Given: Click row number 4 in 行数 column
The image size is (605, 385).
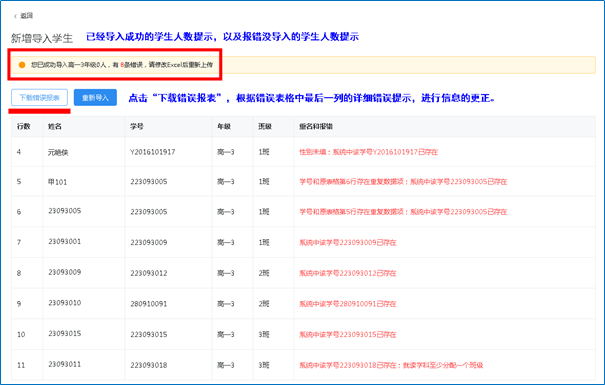Looking at the screenshot, I should pos(19,152).
